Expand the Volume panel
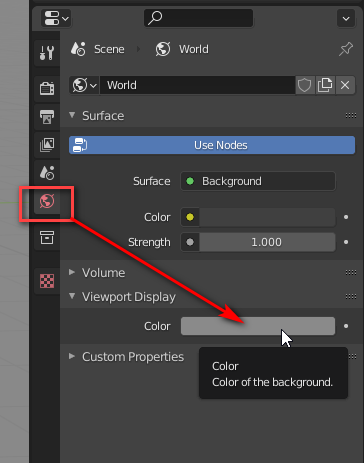 tap(72, 272)
